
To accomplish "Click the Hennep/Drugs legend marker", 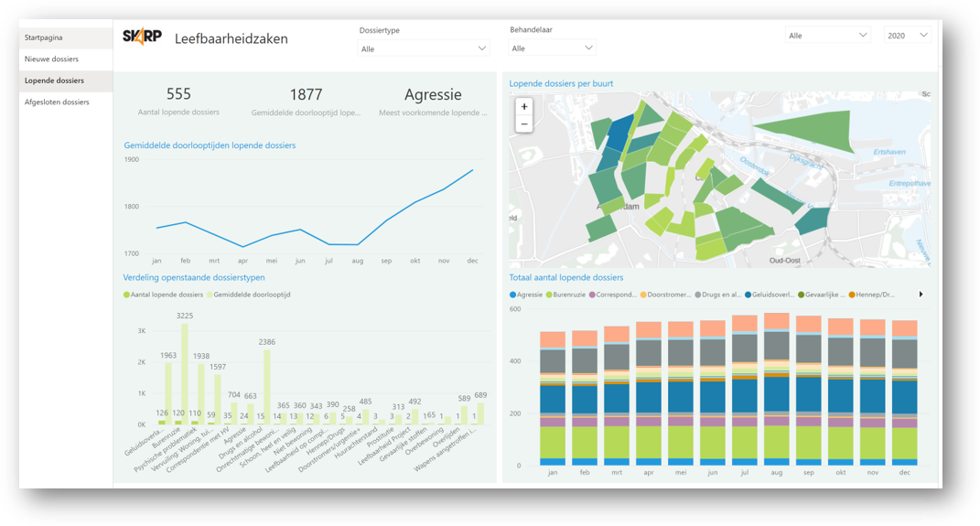I will [x=852, y=295].
